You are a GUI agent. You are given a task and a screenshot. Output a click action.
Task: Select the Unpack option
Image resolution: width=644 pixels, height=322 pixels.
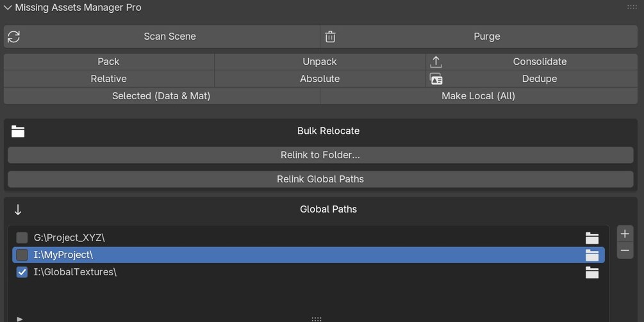tap(320, 61)
